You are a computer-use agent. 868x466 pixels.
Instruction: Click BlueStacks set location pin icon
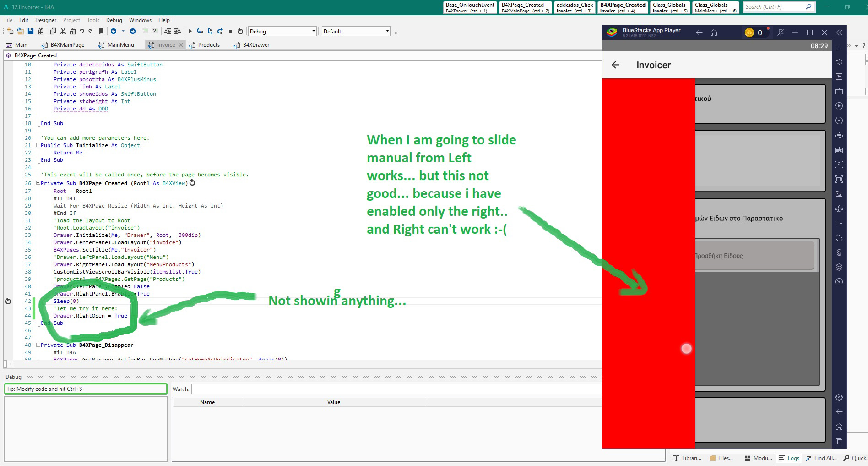(x=839, y=252)
